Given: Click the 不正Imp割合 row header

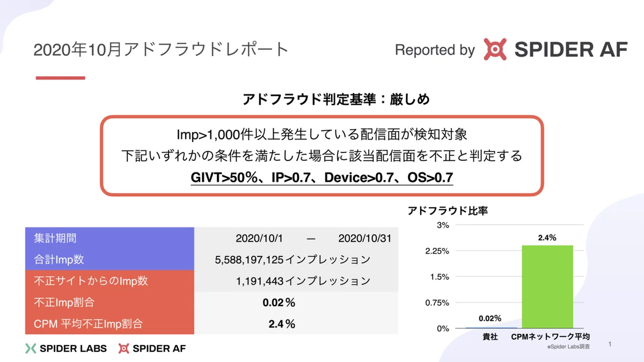Looking at the screenshot, I should (109, 302).
